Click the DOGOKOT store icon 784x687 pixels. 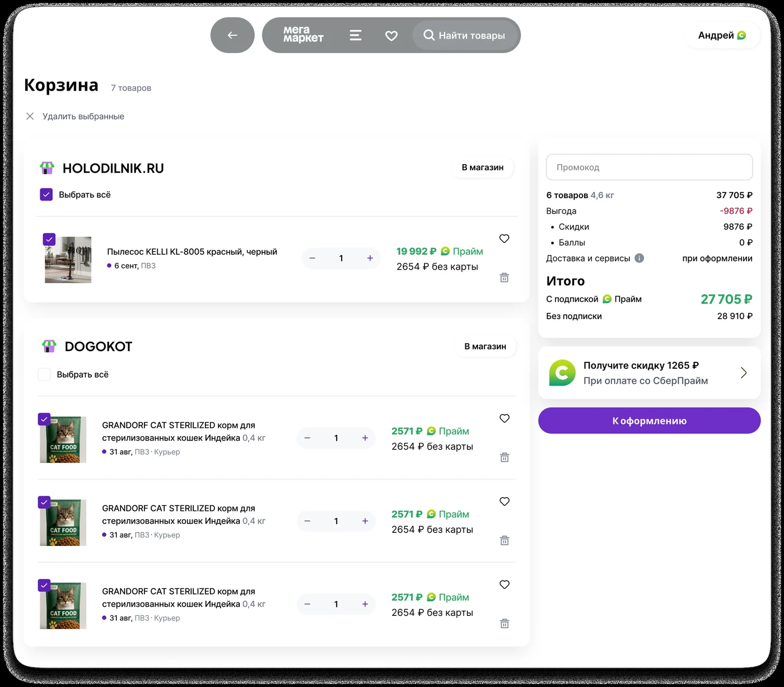tap(49, 347)
